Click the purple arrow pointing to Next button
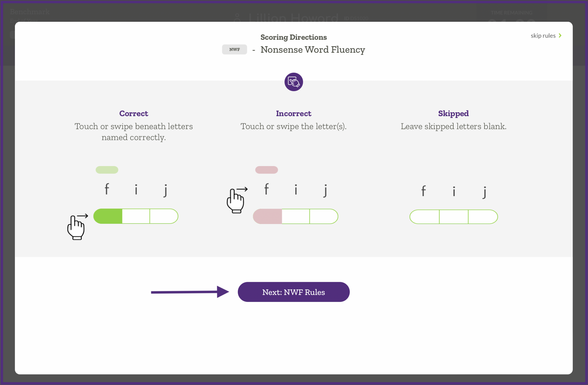This screenshot has height=385, width=588. (x=190, y=292)
